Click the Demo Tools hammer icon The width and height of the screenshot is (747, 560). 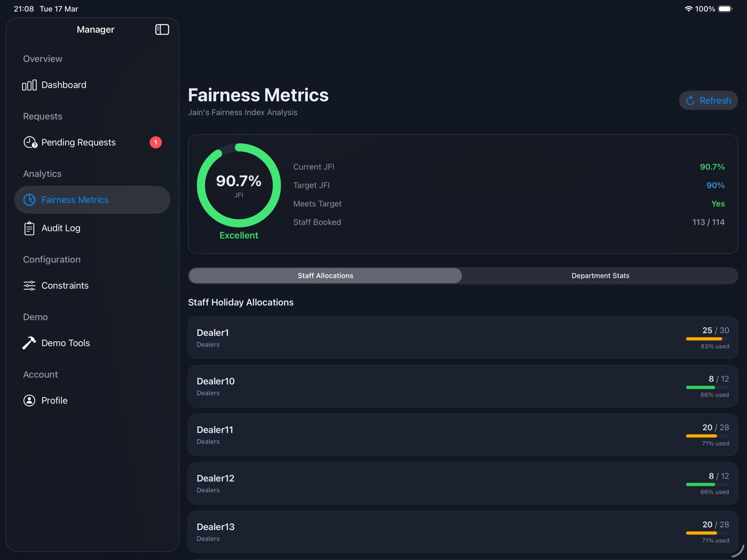coord(29,343)
